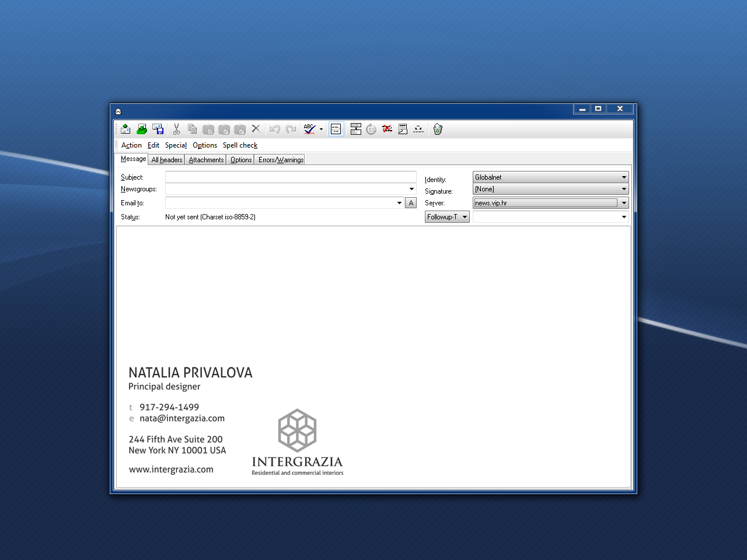Click the X delete toolbar icon
The image size is (747, 560).
(x=256, y=129)
